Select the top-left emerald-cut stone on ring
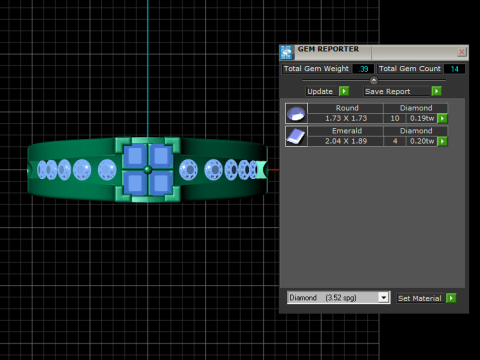480x360 pixels. 135,156
